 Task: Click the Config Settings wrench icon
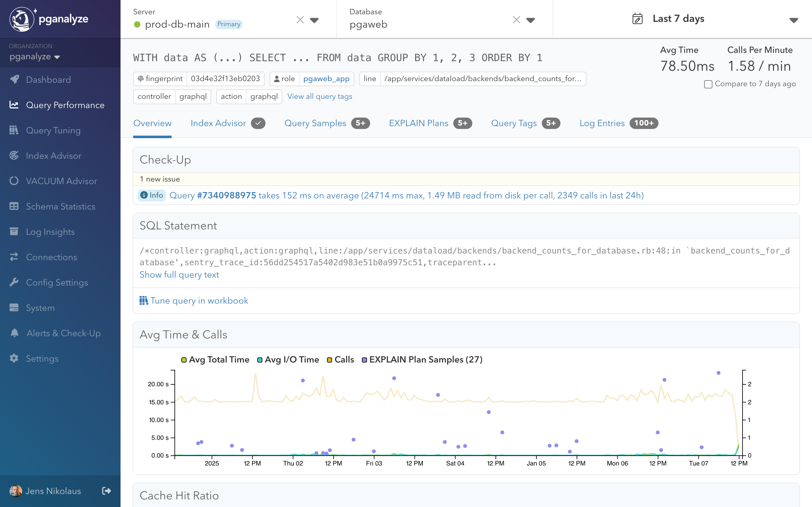pyautogui.click(x=14, y=282)
